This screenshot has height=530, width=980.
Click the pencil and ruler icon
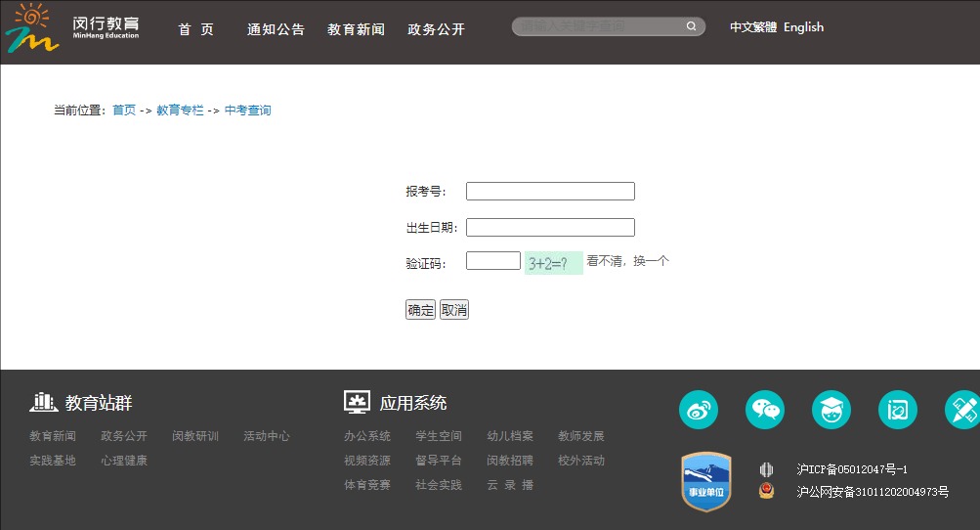tap(962, 410)
